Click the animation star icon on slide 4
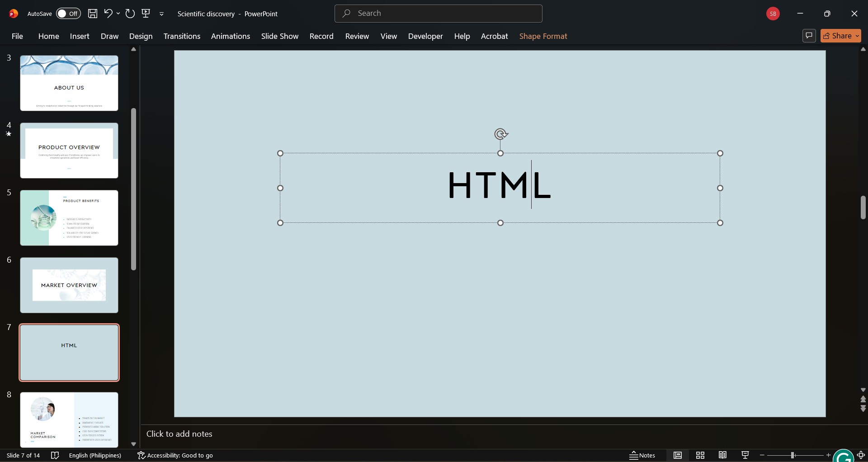This screenshot has width=868, height=462. click(x=9, y=134)
